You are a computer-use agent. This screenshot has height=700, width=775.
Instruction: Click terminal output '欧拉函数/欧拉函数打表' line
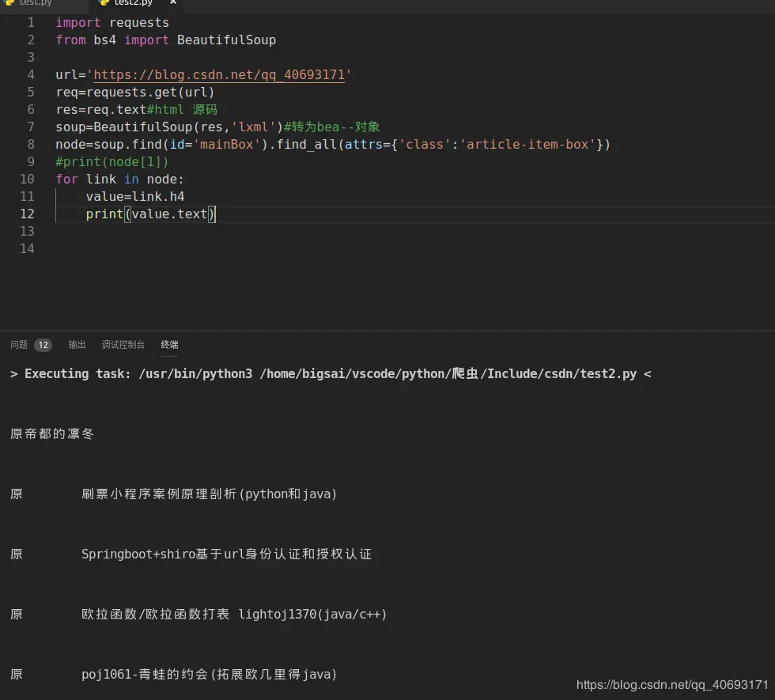coord(234,614)
